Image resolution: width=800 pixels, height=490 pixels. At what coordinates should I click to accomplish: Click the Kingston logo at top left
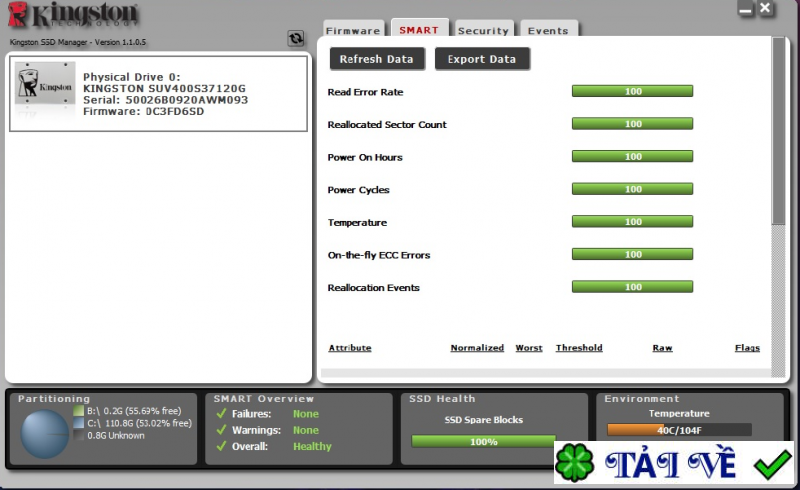click(x=73, y=15)
